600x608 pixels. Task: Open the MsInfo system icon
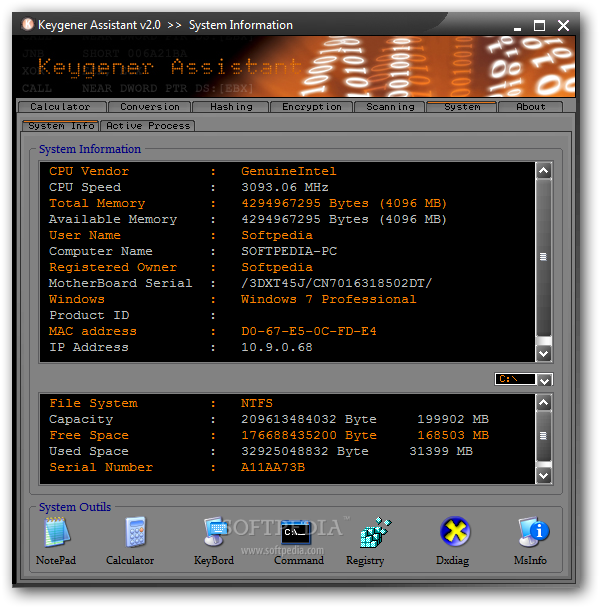point(534,531)
